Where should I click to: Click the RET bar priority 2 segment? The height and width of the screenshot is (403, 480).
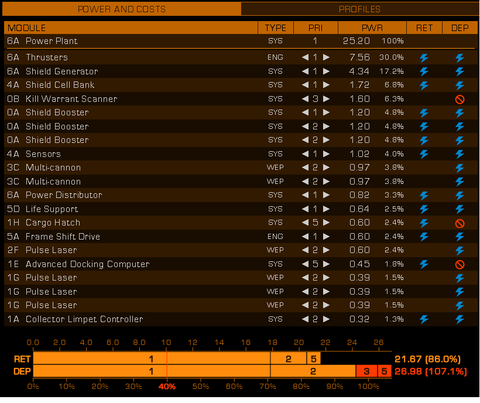(x=288, y=359)
